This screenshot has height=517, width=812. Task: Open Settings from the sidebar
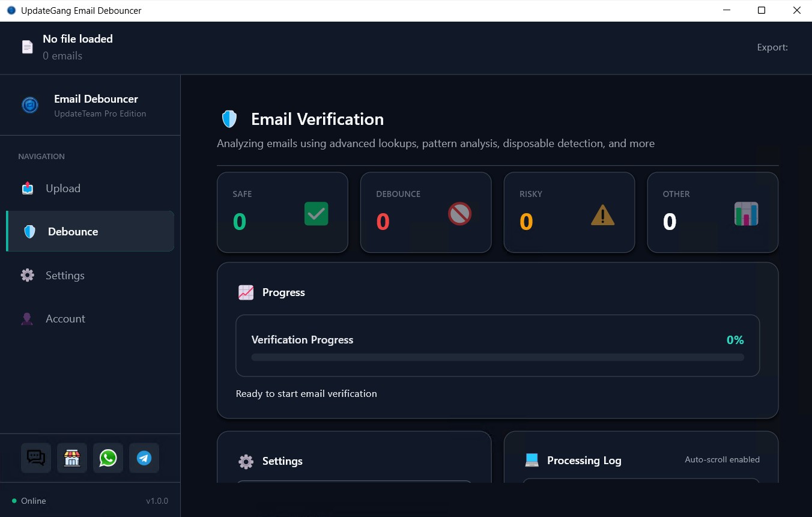[65, 276]
